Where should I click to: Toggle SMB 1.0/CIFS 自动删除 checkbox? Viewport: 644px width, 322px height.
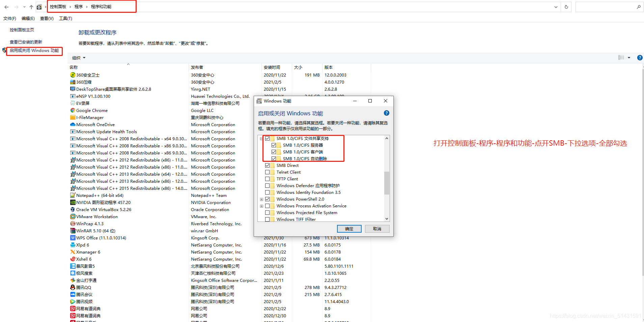coord(274,158)
